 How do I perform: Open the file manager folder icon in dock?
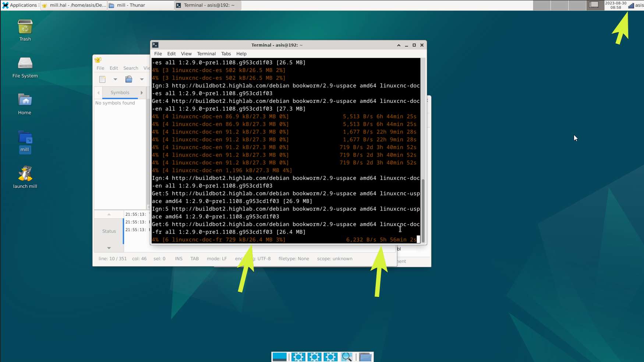coord(365,357)
